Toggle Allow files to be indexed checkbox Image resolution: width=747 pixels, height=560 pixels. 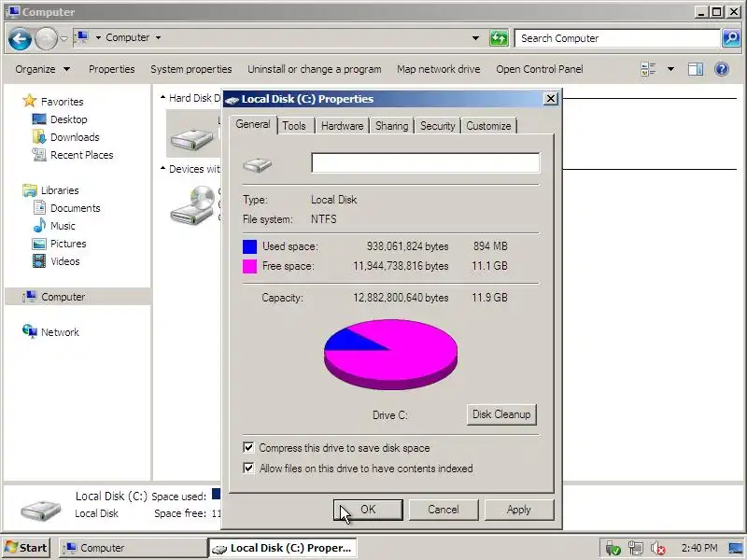click(248, 468)
